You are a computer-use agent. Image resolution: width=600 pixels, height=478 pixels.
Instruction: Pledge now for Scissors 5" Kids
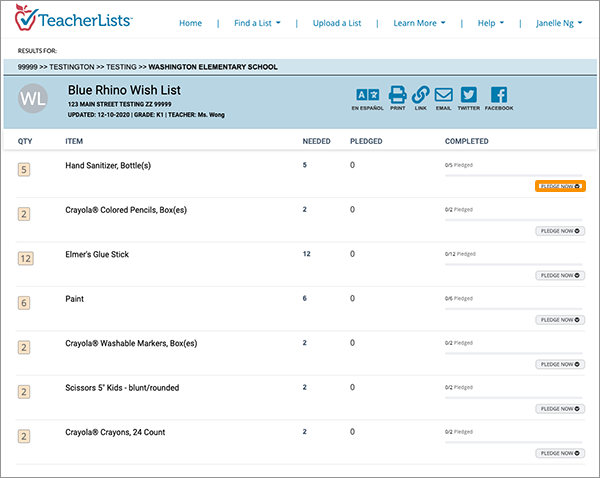click(560, 408)
